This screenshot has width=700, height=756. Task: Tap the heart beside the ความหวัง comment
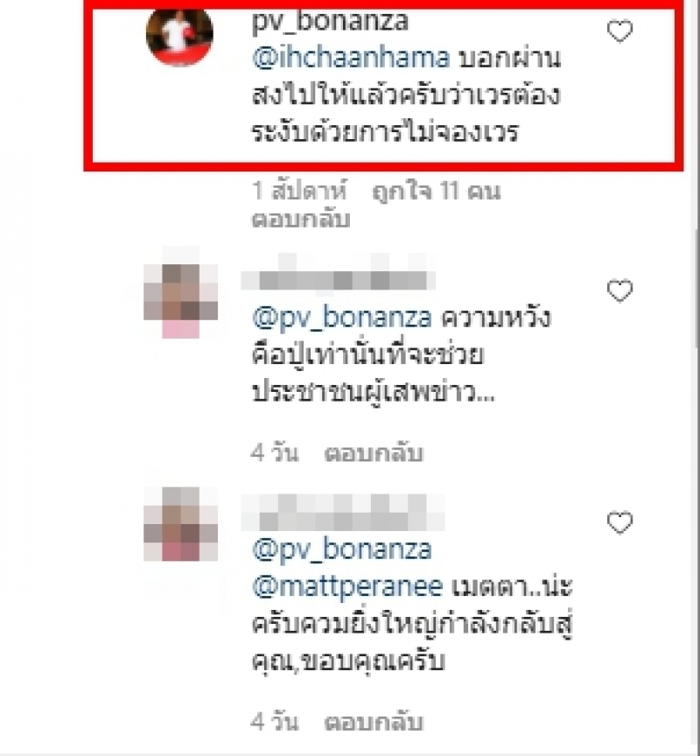619,290
